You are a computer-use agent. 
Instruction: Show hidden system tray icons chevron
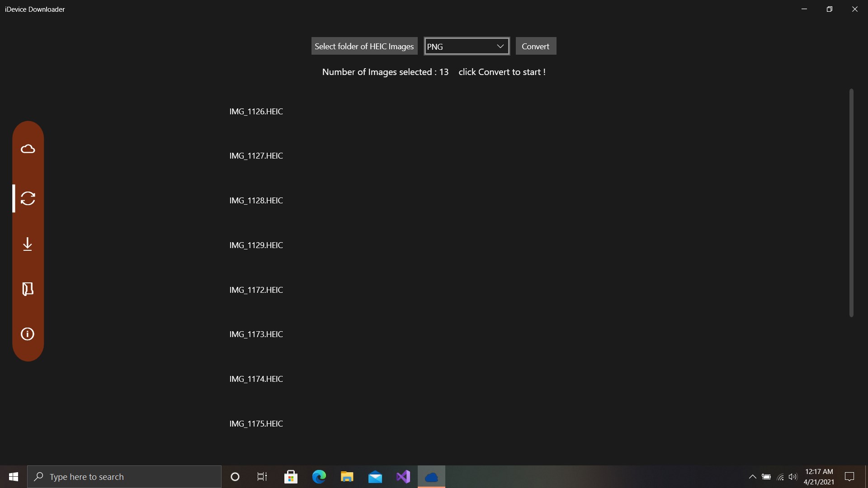(752, 477)
